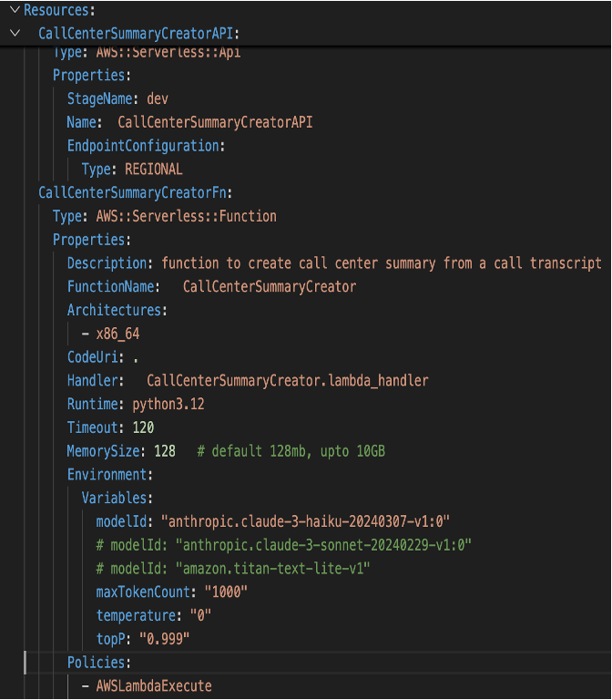Viewport: 612px width, 700px height.
Task: Click the commented claude-3-sonnet modelId line
Action: [283, 545]
